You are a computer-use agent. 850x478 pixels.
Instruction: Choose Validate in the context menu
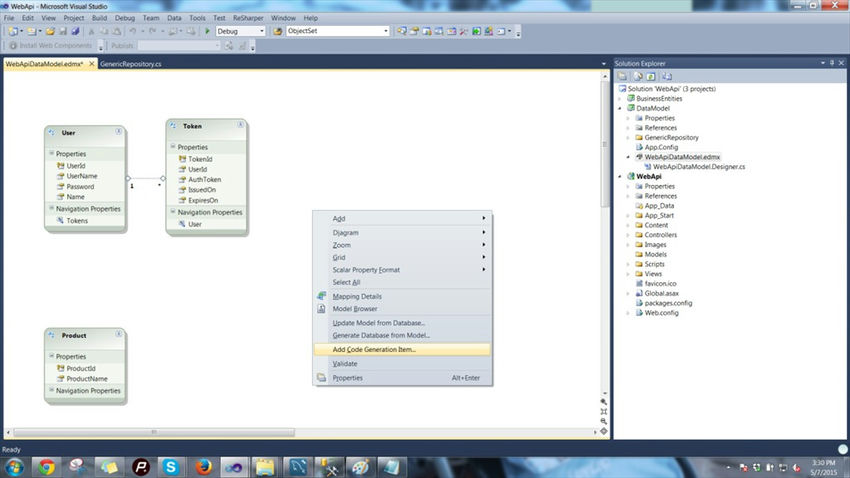pyautogui.click(x=402, y=364)
